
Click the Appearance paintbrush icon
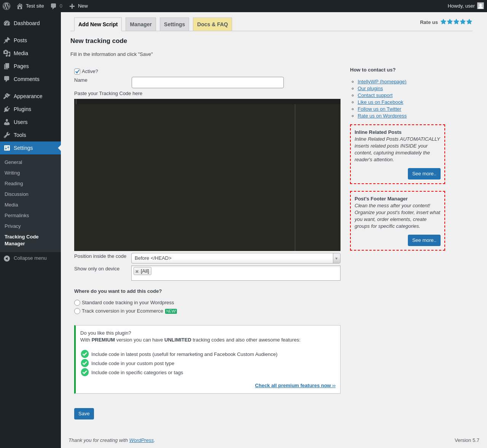[x=7, y=96]
